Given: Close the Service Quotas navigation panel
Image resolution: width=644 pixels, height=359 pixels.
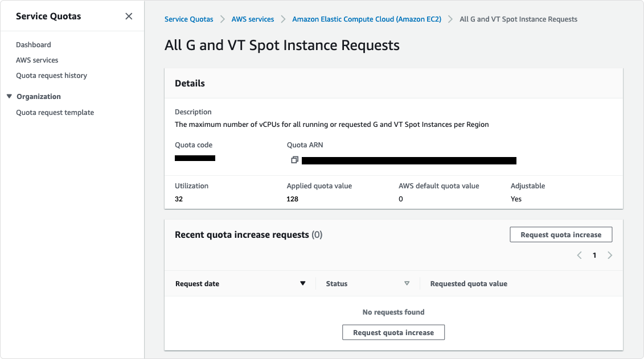Looking at the screenshot, I should [129, 16].
